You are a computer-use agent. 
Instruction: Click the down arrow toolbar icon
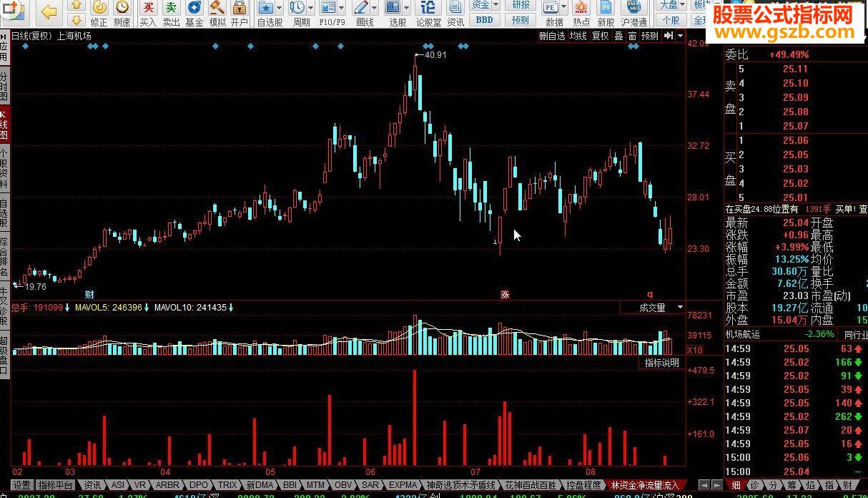click(77, 19)
